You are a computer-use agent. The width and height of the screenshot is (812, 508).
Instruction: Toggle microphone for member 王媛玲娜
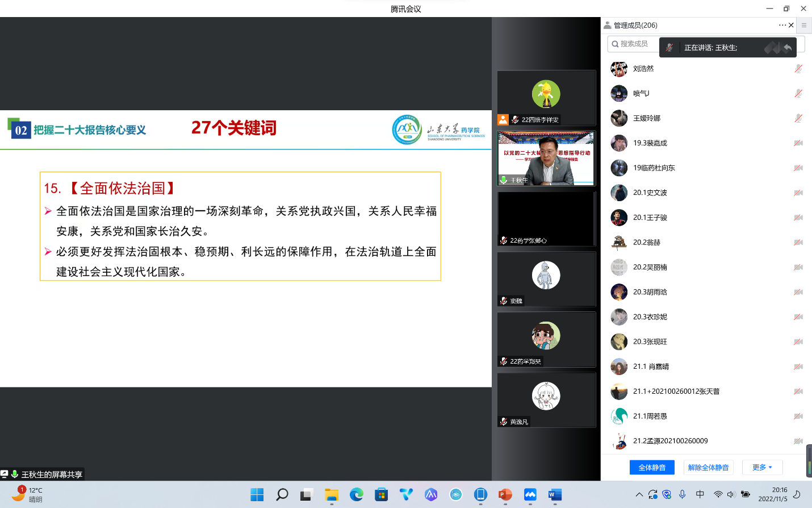point(798,118)
